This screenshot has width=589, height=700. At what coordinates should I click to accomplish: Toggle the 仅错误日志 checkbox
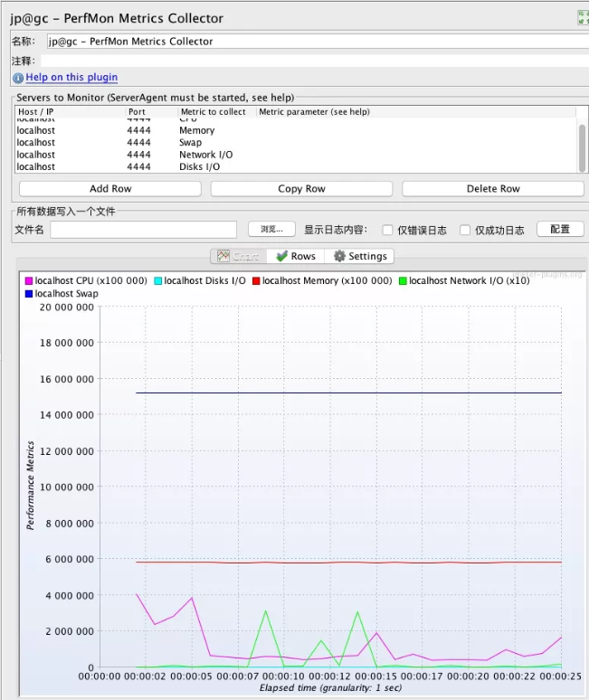[x=387, y=230]
